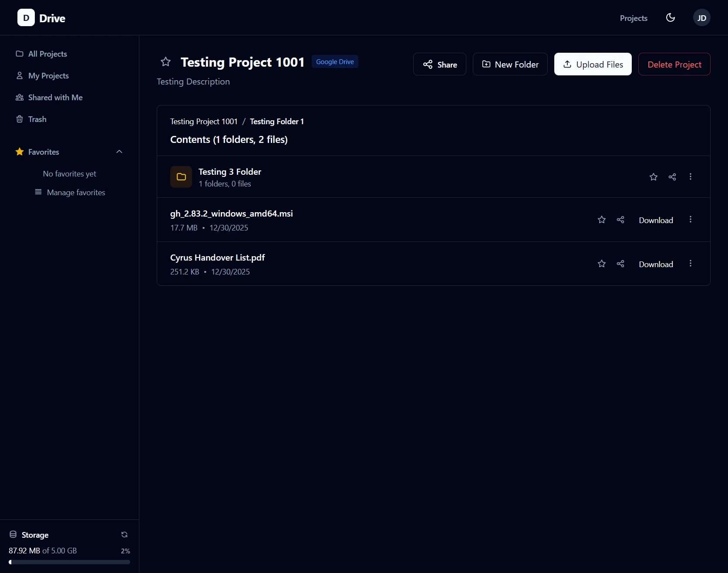This screenshot has height=573, width=728.
Task: Refresh storage usage with the refresh icon
Action: click(125, 535)
